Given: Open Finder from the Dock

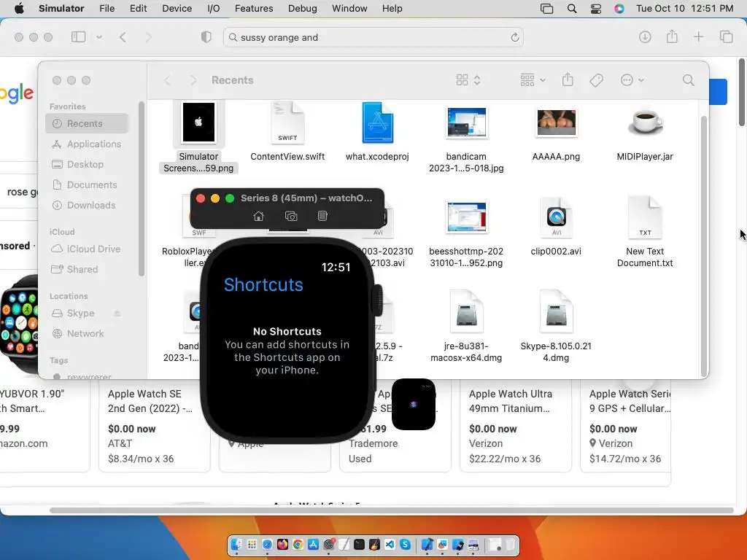Looking at the screenshot, I should [x=237, y=544].
